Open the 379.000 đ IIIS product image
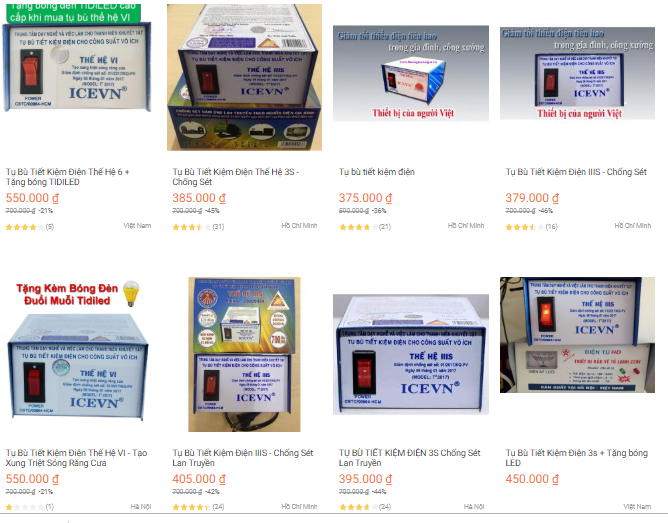The height and width of the screenshot is (523, 668). tap(577, 73)
